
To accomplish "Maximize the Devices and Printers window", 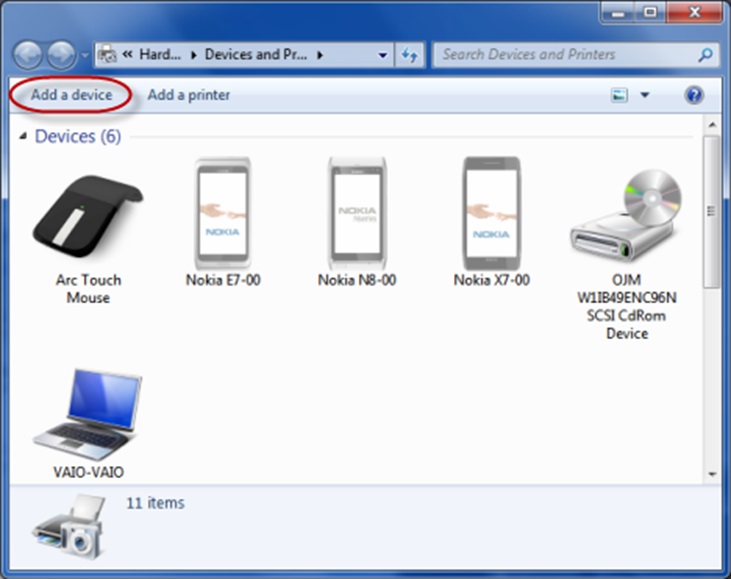I will pyautogui.click(x=650, y=13).
